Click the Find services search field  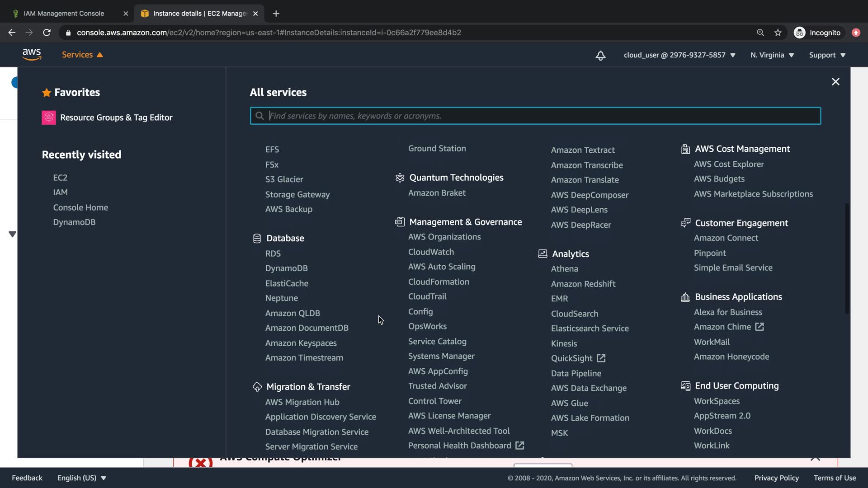coord(535,116)
